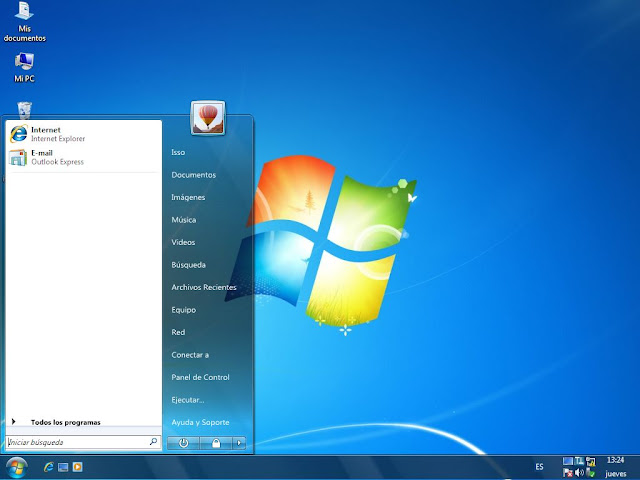Launch Internet Explorer from the Start menu
640x480 pixels.
[84, 134]
